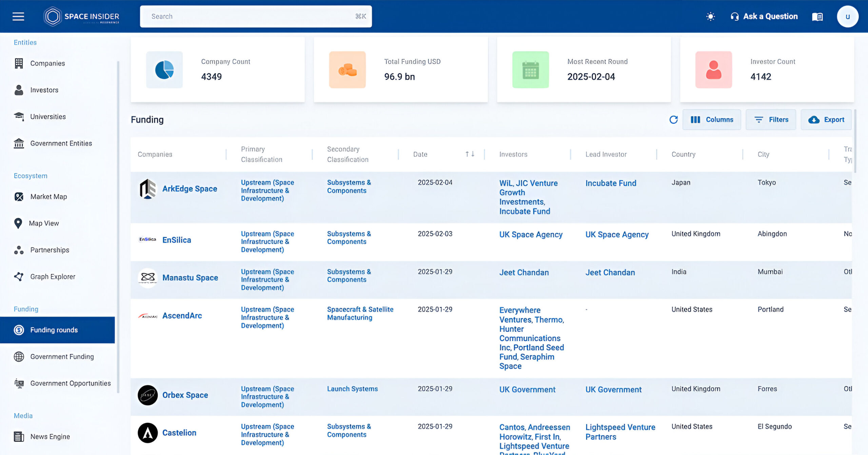Click the City column header
Viewport: 868px width, 455px height.
[763, 154]
